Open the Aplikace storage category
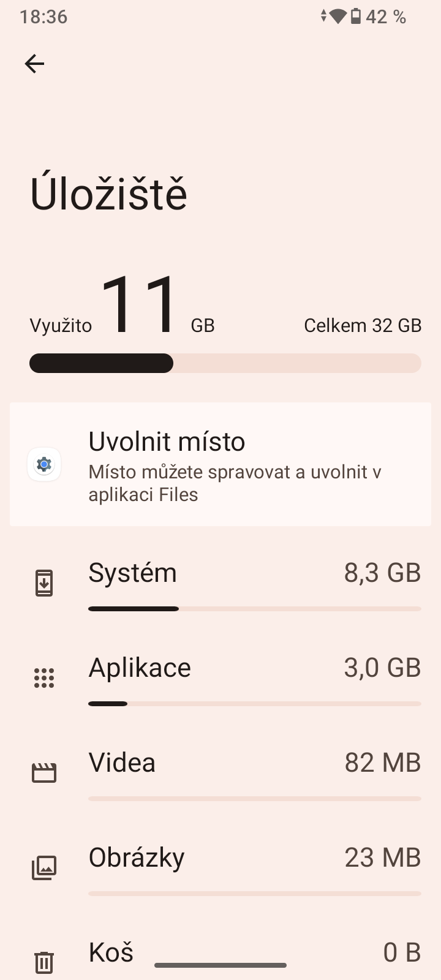441x980 pixels. [254, 668]
